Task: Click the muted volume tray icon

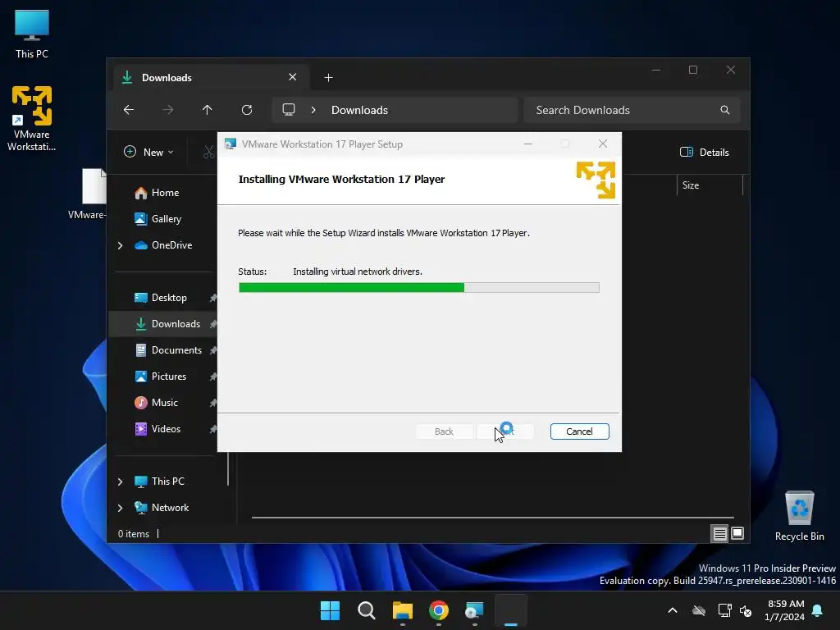Action: [x=746, y=610]
